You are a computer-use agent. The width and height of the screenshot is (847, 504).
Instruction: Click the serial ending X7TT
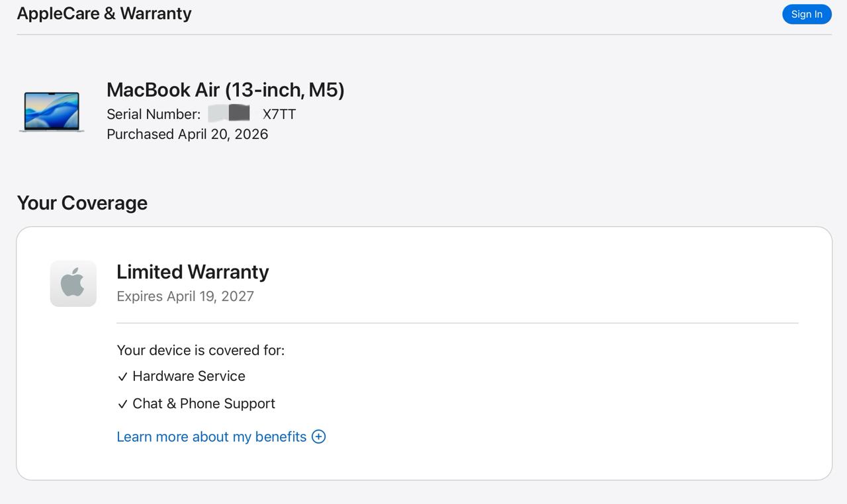pos(279,114)
